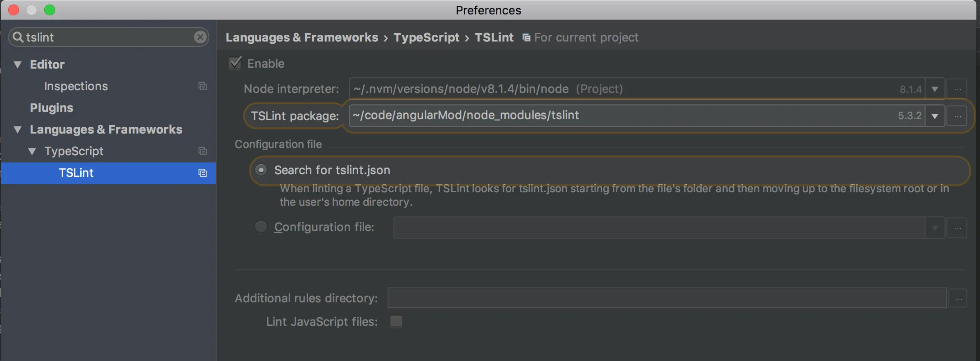Click the search magnifier icon

[18, 37]
